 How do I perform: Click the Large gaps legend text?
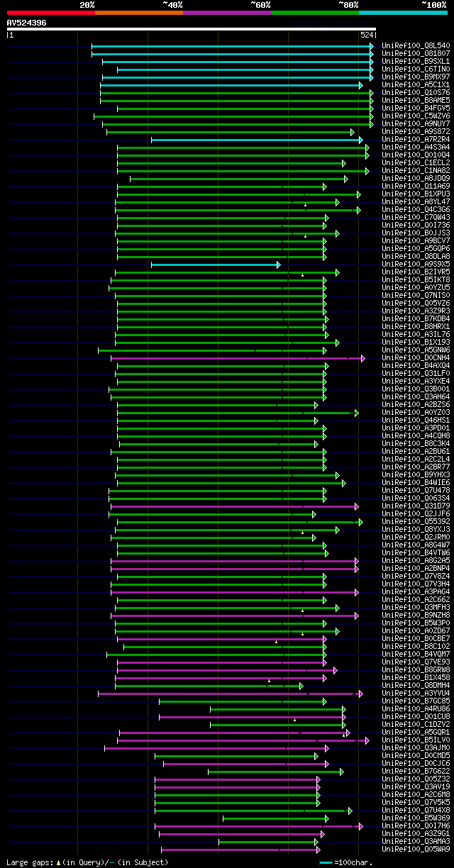[87, 862]
